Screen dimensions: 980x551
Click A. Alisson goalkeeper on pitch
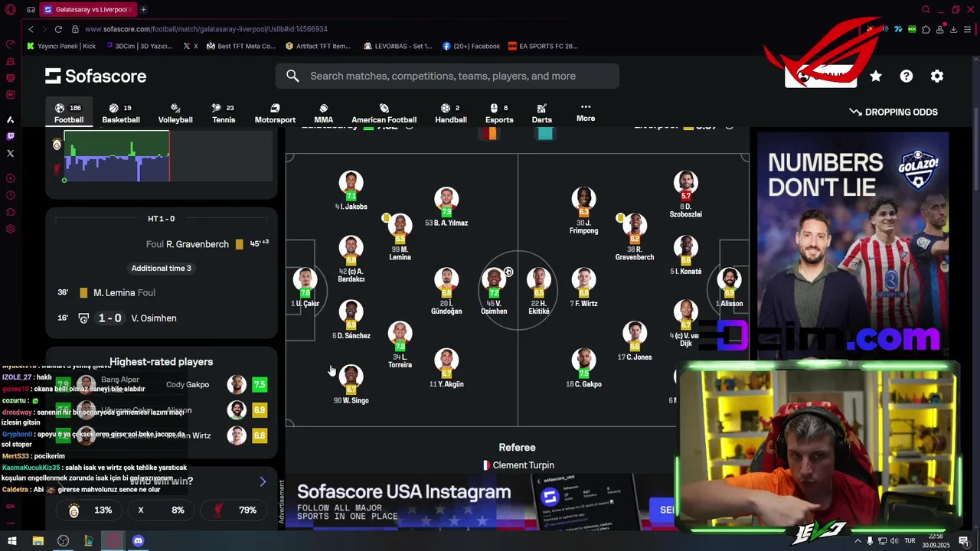pos(729,288)
